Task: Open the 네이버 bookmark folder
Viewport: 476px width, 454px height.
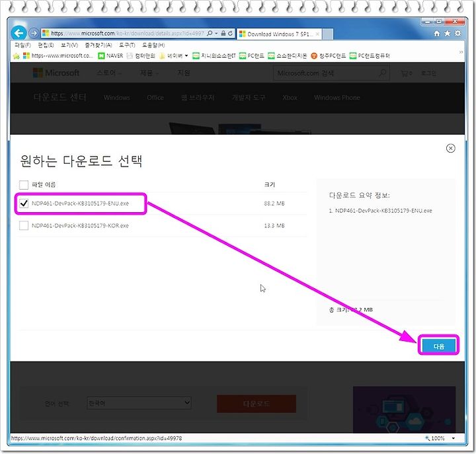Action: pyautogui.click(x=174, y=56)
